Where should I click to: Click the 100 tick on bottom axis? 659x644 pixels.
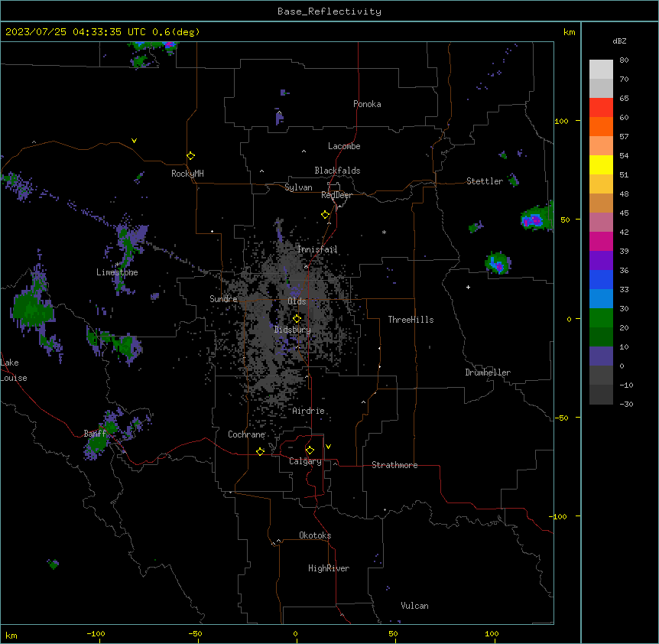[x=492, y=633]
